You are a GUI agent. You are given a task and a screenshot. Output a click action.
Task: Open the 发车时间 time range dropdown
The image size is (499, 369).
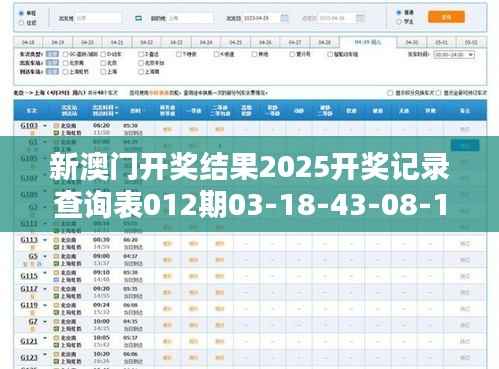[454, 55]
